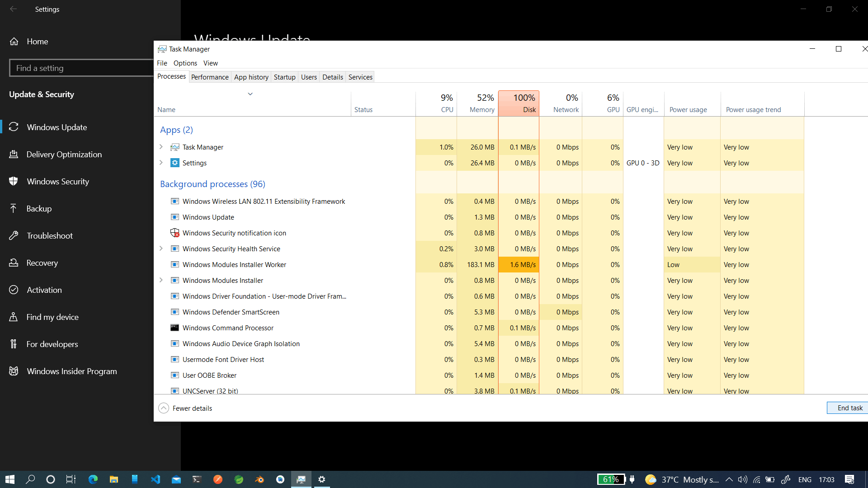Viewport: 868px width, 488px height.
Task: Open the Windows Start menu
Action: click(10, 479)
